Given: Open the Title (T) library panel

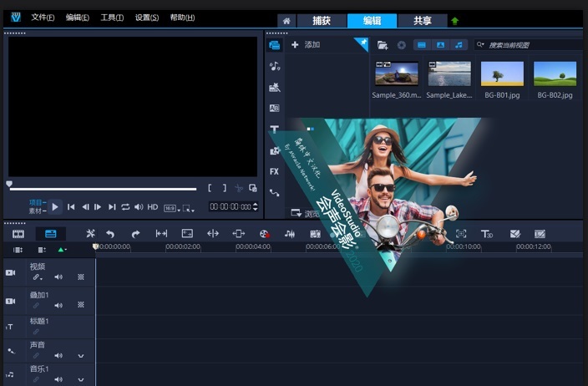Looking at the screenshot, I should pyautogui.click(x=274, y=130).
